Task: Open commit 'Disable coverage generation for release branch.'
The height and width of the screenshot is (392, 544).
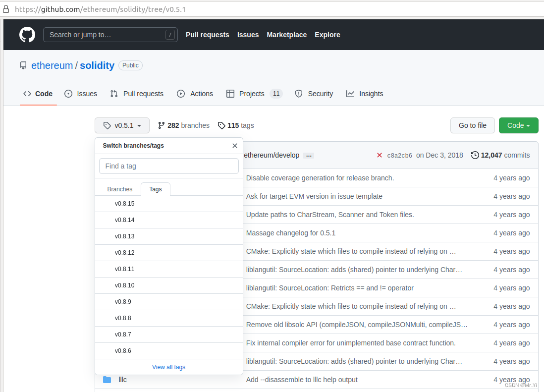Action: click(320, 178)
